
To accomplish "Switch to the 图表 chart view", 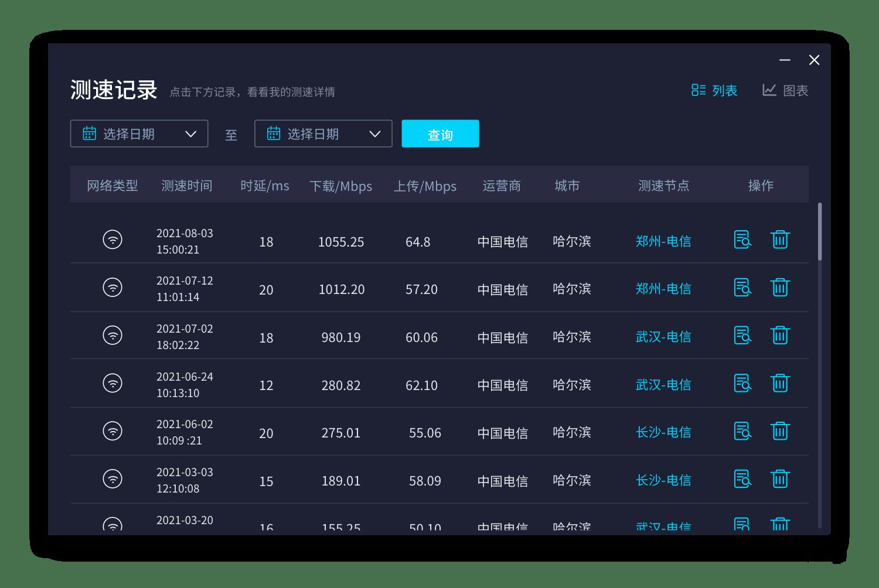I will coord(785,90).
